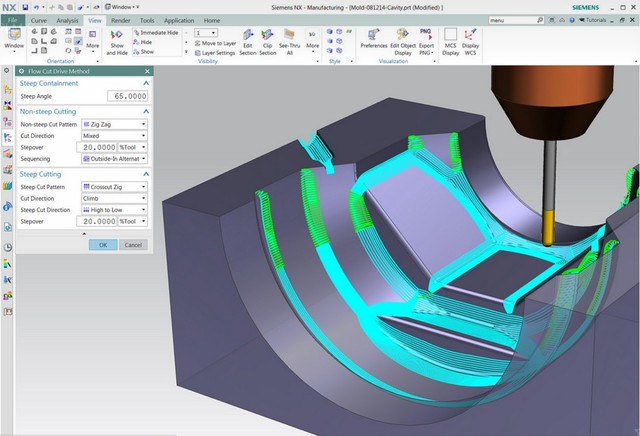The image size is (640, 436).
Task: Click the Show command in the Visibility group
Action: [144, 52]
